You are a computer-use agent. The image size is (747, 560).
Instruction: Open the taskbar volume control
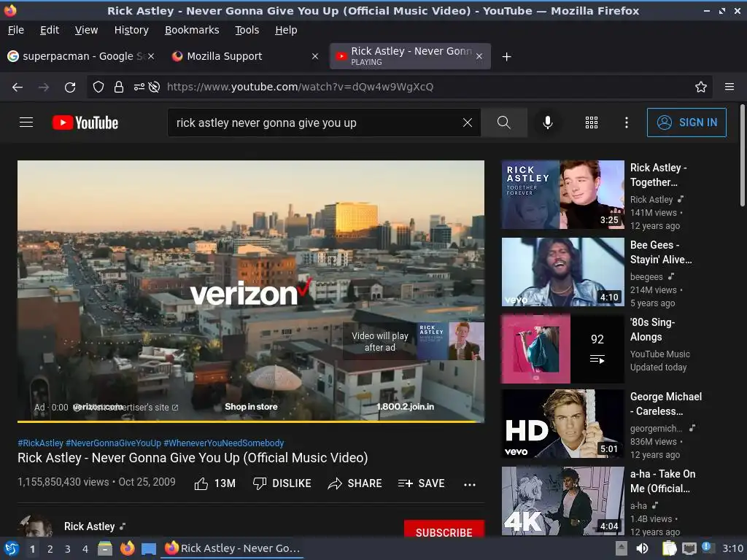coord(642,548)
